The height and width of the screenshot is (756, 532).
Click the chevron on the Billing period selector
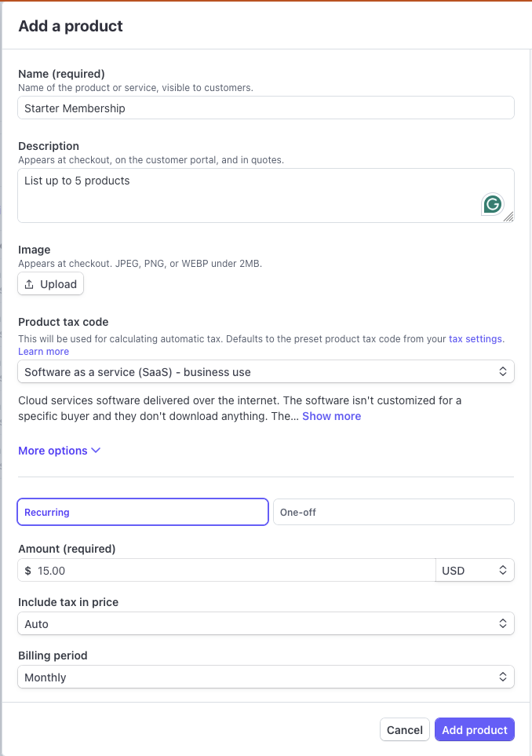[x=503, y=677]
